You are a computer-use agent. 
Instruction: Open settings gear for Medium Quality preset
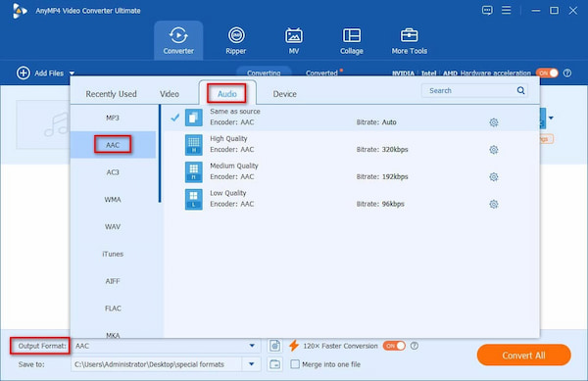pyautogui.click(x=494, y=177)
